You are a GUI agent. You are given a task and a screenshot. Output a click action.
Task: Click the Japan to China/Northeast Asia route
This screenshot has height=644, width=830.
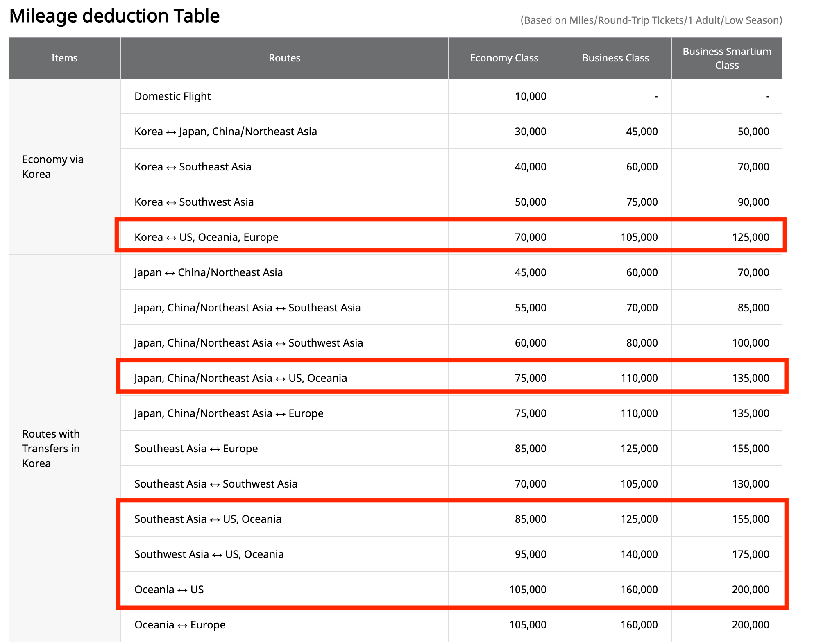point(208,272)
